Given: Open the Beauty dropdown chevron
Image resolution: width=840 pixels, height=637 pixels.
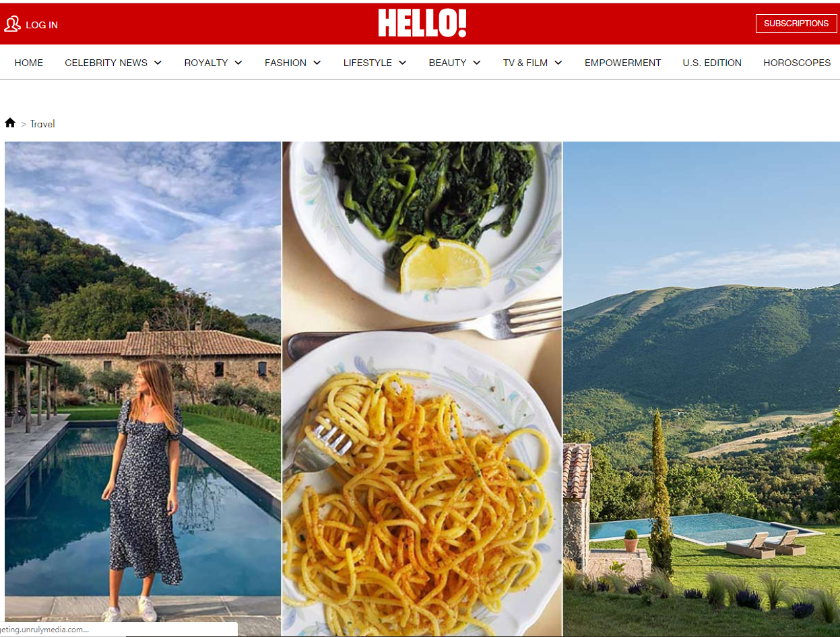Looking at the screenshot, I should click(476, 63).
